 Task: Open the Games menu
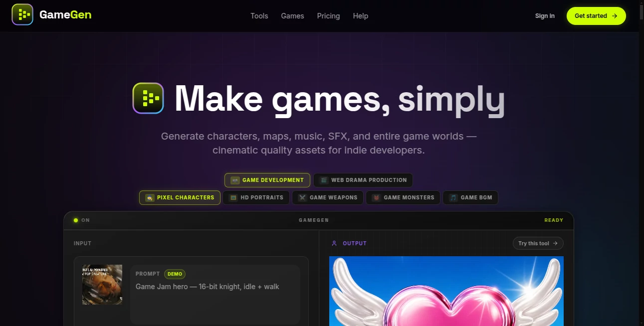[x=292, y=16]
